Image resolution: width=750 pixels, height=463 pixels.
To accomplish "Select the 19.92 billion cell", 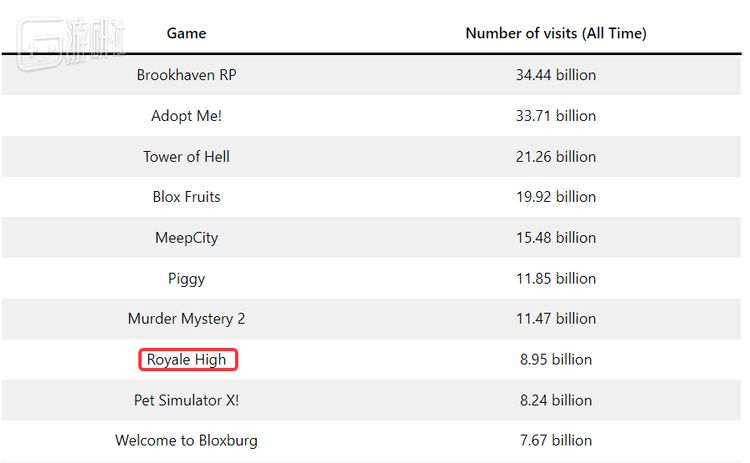I will click(x=556, y=197).
